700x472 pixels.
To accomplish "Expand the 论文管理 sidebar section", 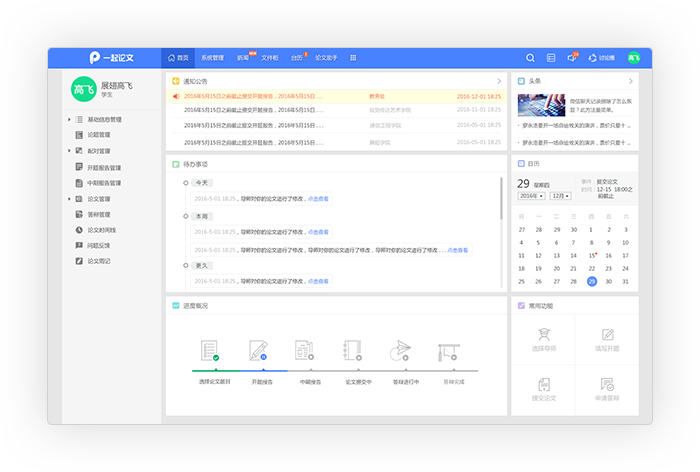I will [69, 199].
